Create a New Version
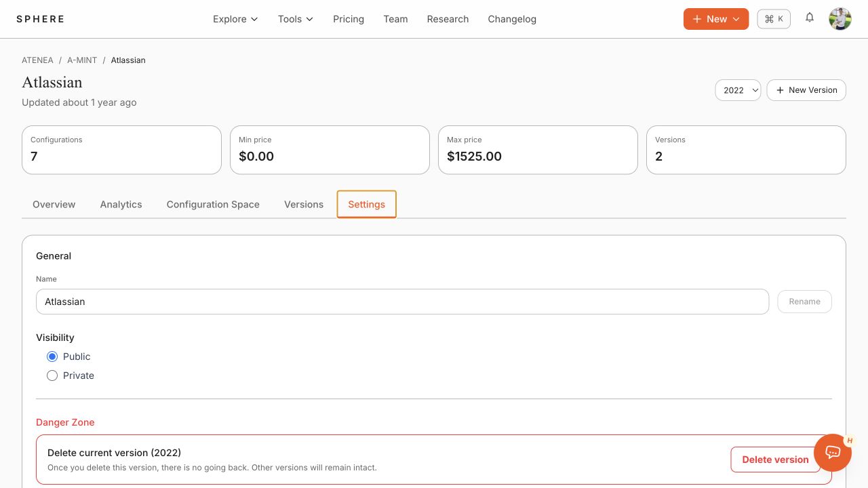Image resolution: width=868 pixels, height=488 pixels. click(x=806, y=90)
